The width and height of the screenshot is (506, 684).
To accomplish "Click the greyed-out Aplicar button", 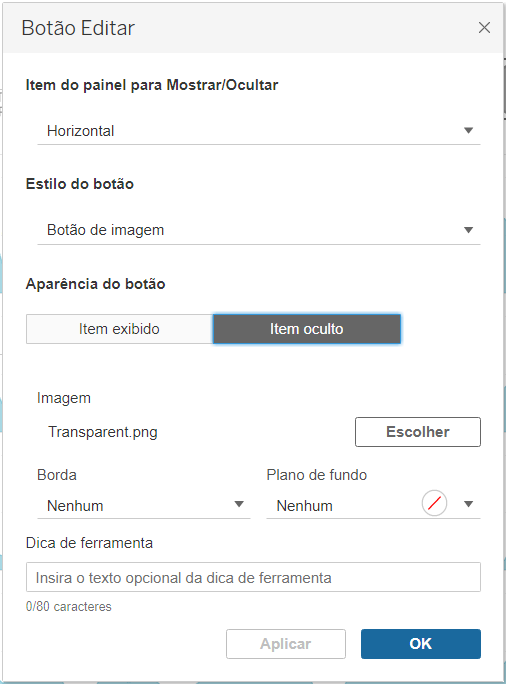I will pos(286,644).
